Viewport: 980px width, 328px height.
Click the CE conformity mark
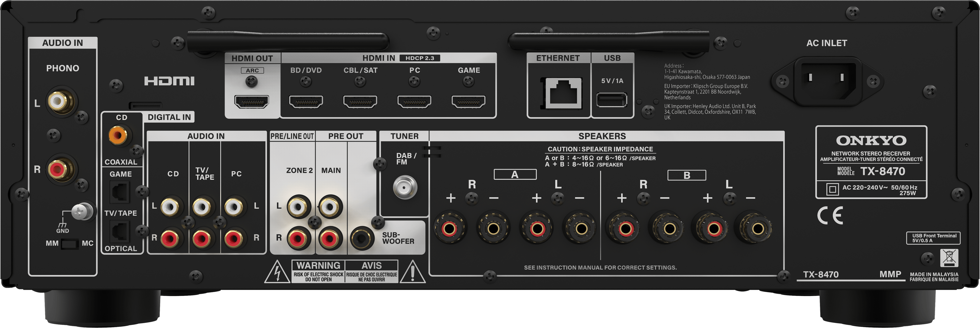click(x=830, y=216)
